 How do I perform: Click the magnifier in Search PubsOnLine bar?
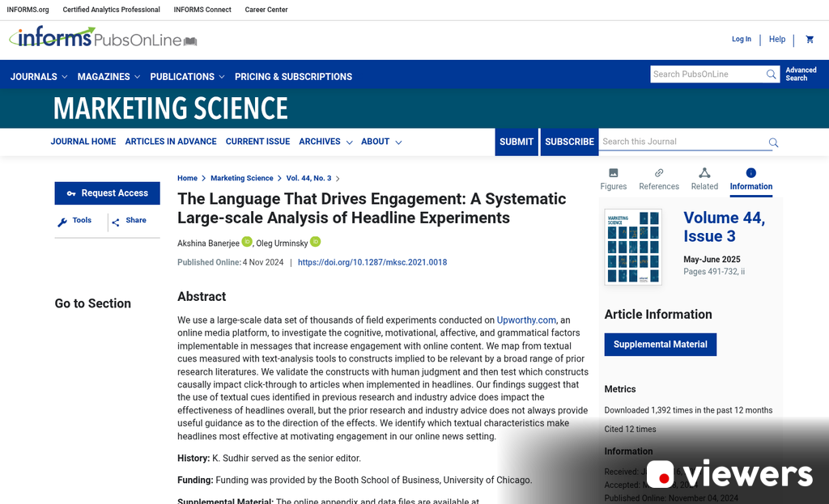(x=771, y=74)
